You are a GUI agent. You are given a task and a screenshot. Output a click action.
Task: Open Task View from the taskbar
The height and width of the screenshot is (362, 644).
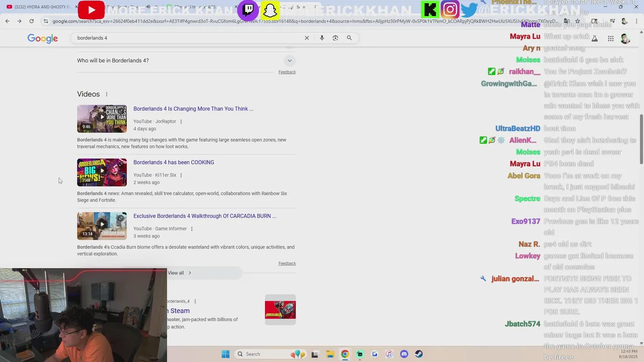tap(314, 354)
